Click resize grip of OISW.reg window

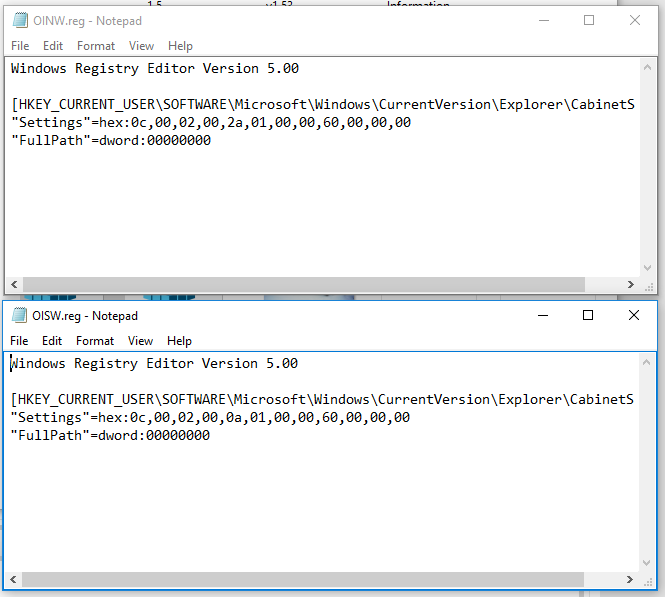(648, 583)
